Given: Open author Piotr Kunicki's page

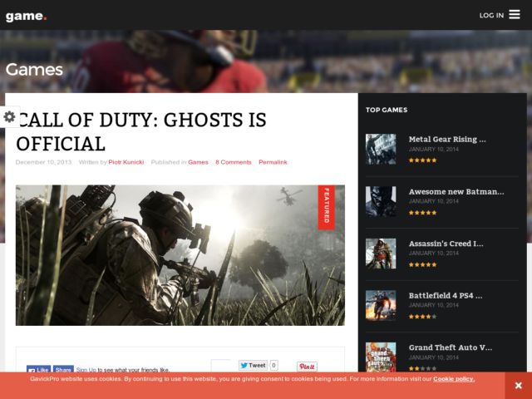Looking at the screenshot, I should pyautogui.click(x=126, y=162).
